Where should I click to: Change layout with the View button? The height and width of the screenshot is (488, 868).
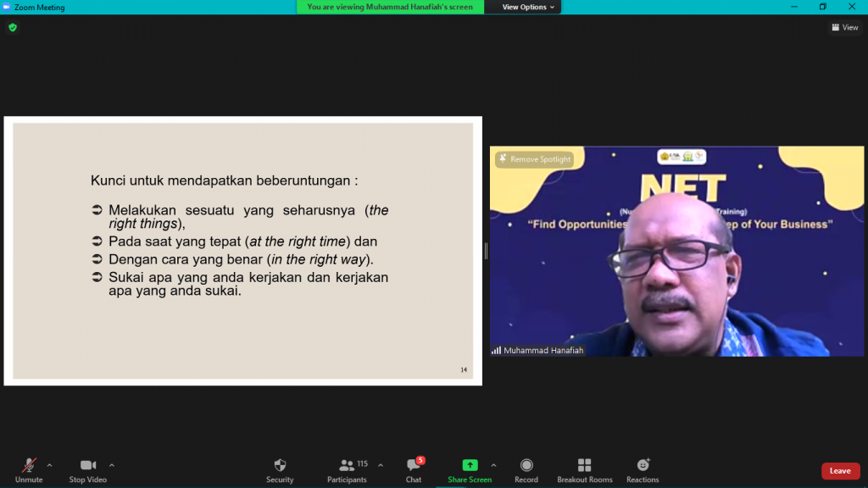[845, 27]
